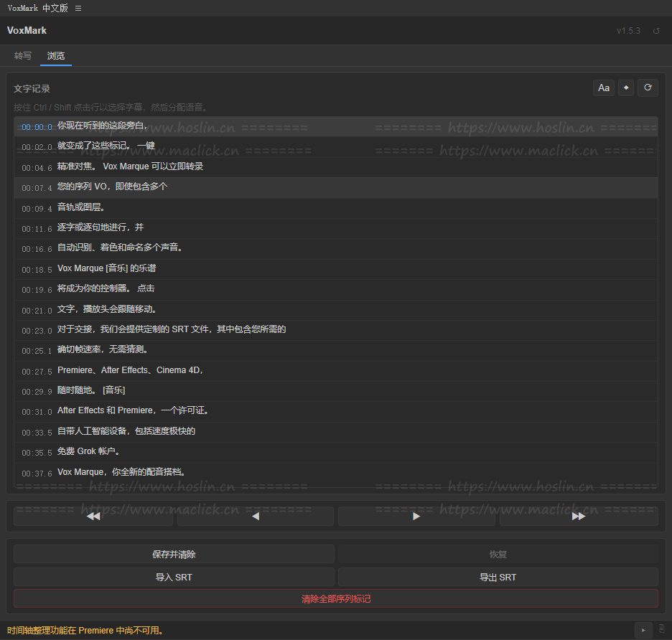The height and width of the screenshot is (640, 672).
Task: Select the row 对于交接，我们会提供定制的 SRT 文件
Action: coord(336,330)
